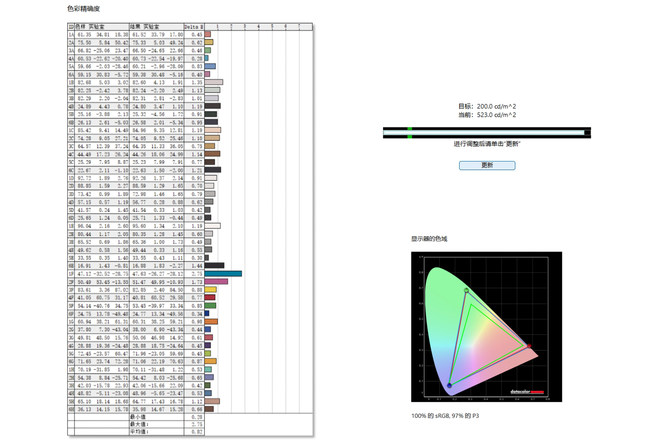
Task: Click the yellow bar in row 3F
Action: pyautogui.click(x=210, y=290)
